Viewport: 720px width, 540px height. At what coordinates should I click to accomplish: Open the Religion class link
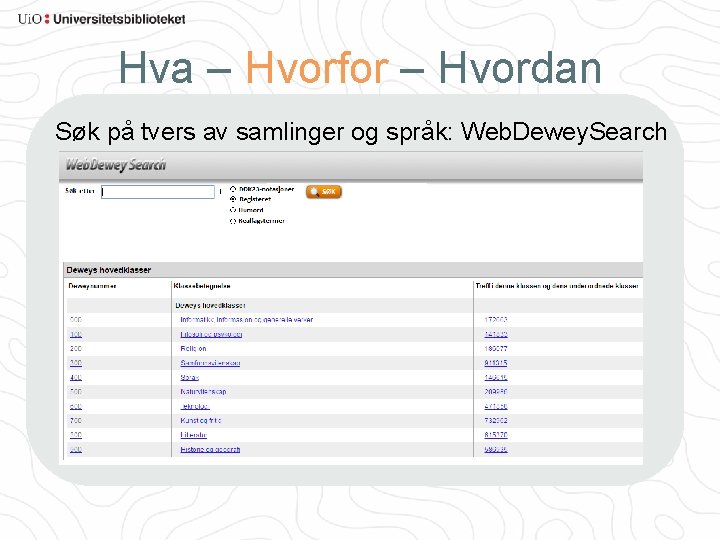pos(193,349)
